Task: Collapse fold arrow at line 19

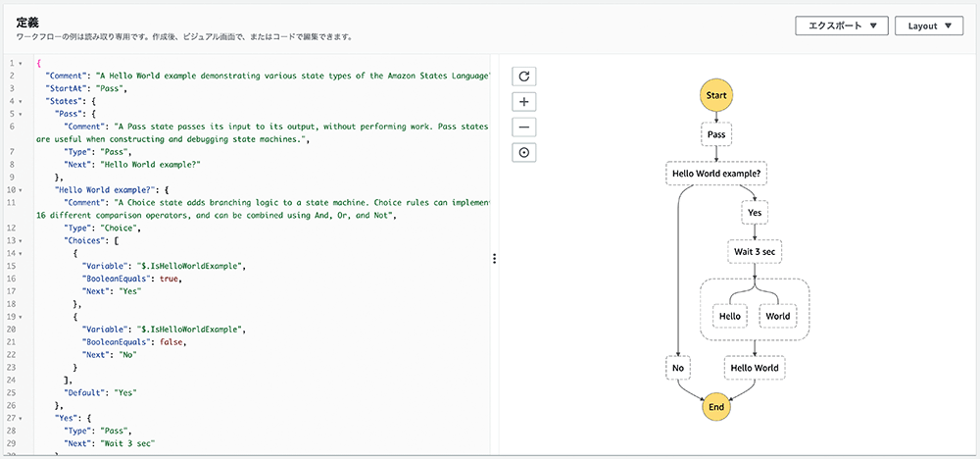Action: pyautogui.click(x=21, y=317)
